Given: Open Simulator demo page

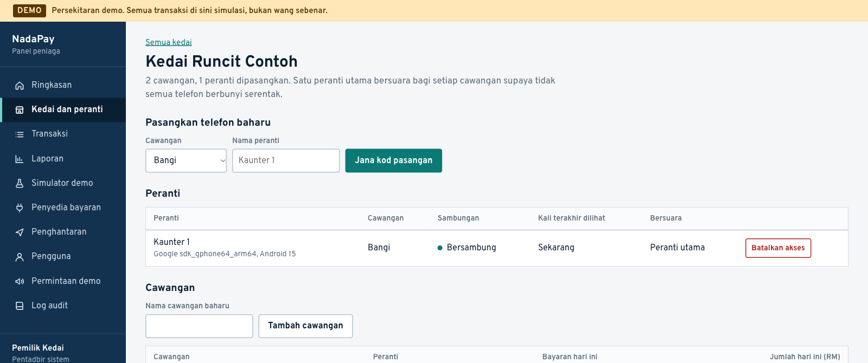Looking at the screenshot, I should pos(63,183).
